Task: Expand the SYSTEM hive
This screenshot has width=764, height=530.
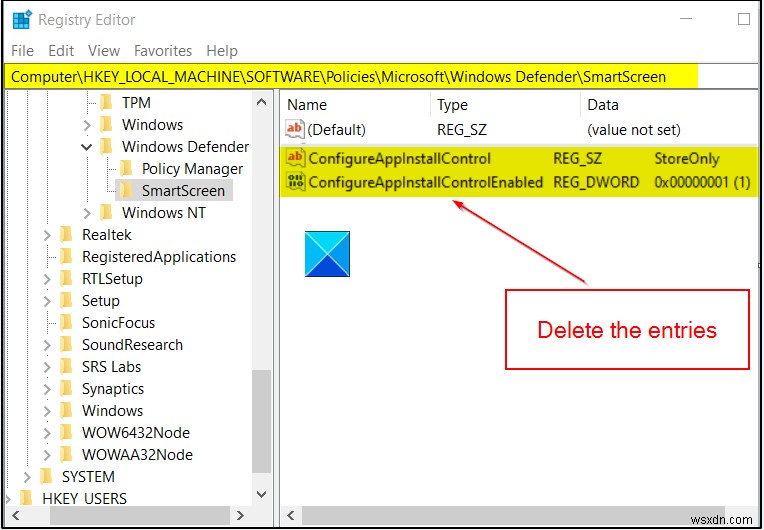Action: 27,477
